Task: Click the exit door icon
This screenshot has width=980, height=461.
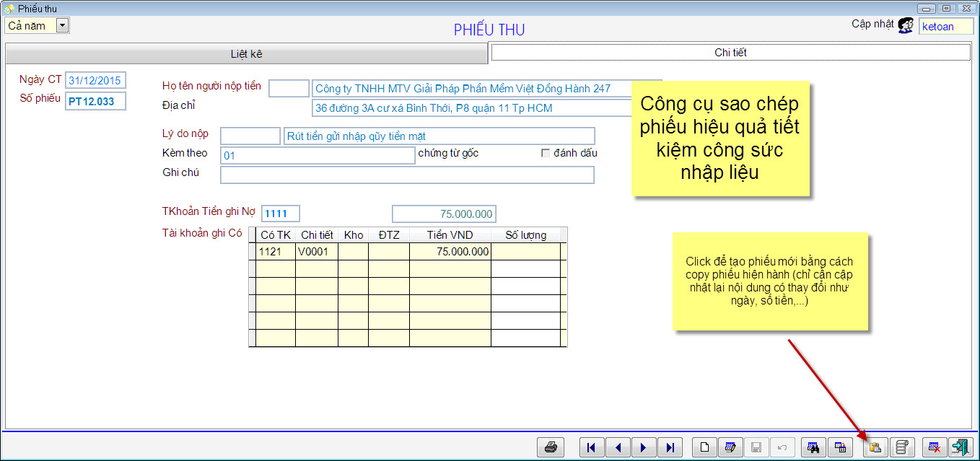Action: click(961, 447)
